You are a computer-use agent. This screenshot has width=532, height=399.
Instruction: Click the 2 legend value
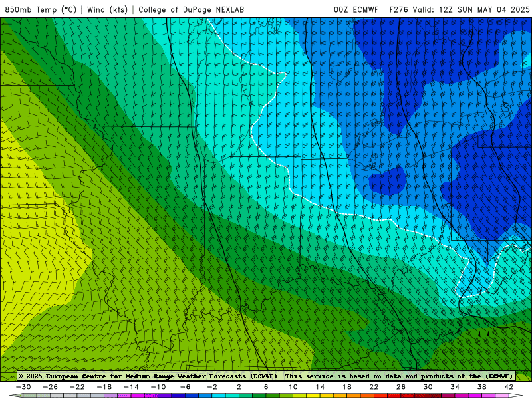coord(239,387)
